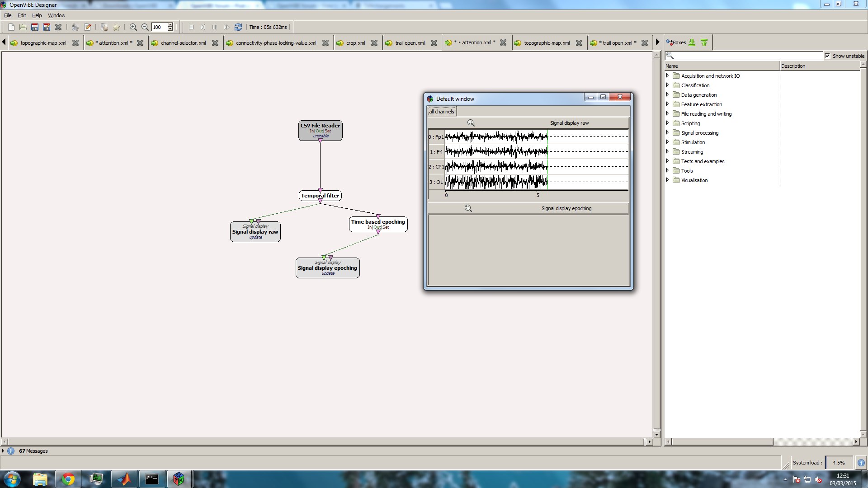Click the Description column header
Image resolution: width=868 pixels, height=488 pixels.
pyautogui.click(x=820, y=66)
